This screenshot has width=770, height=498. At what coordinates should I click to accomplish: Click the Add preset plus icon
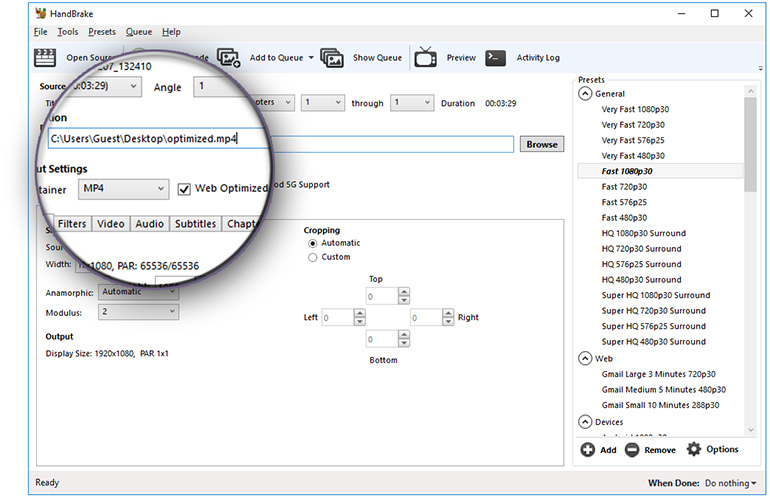coord(588,450)
